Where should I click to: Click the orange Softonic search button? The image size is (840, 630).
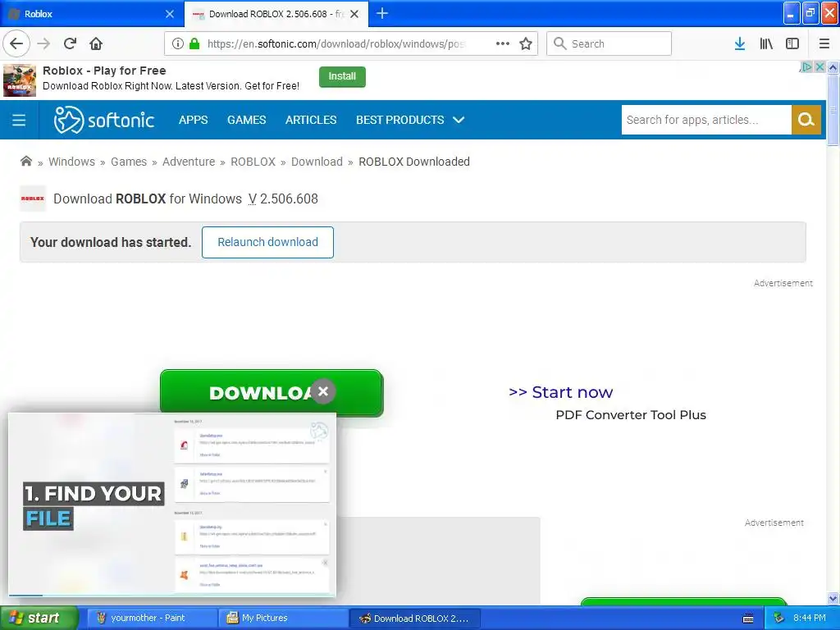(x=806, y=120)
